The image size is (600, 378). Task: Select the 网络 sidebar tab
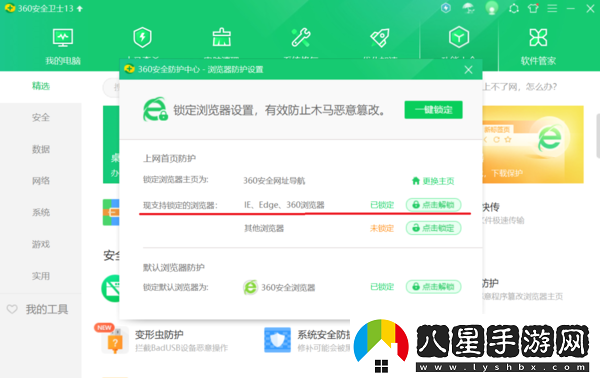point(41,181)
